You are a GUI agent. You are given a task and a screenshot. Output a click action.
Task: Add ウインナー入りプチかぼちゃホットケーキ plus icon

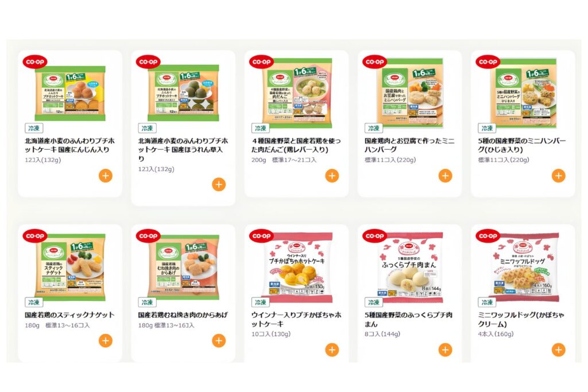(332, 350)
